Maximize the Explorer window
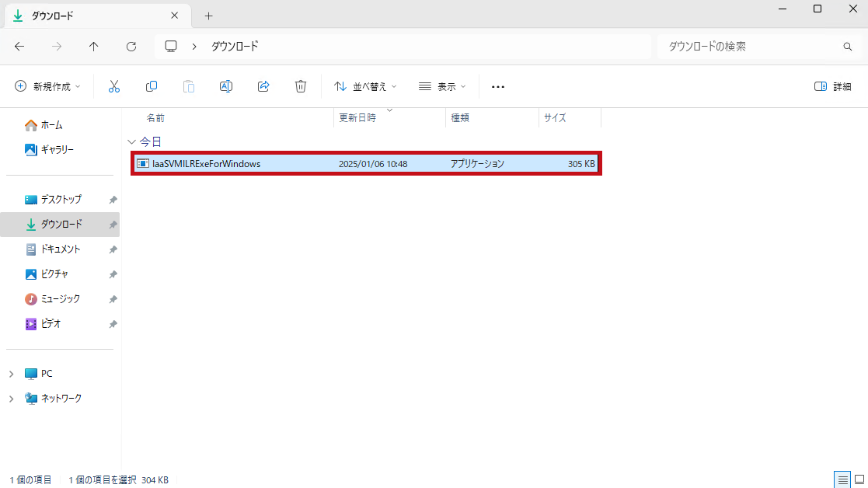The height and width of the screenshot is (488, 868). coord(817,9)
